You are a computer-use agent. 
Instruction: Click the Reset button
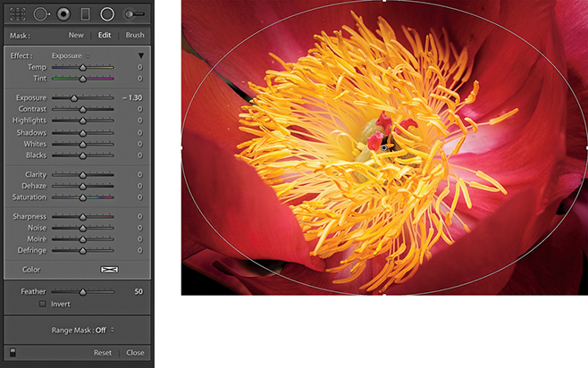coord(103,353)
